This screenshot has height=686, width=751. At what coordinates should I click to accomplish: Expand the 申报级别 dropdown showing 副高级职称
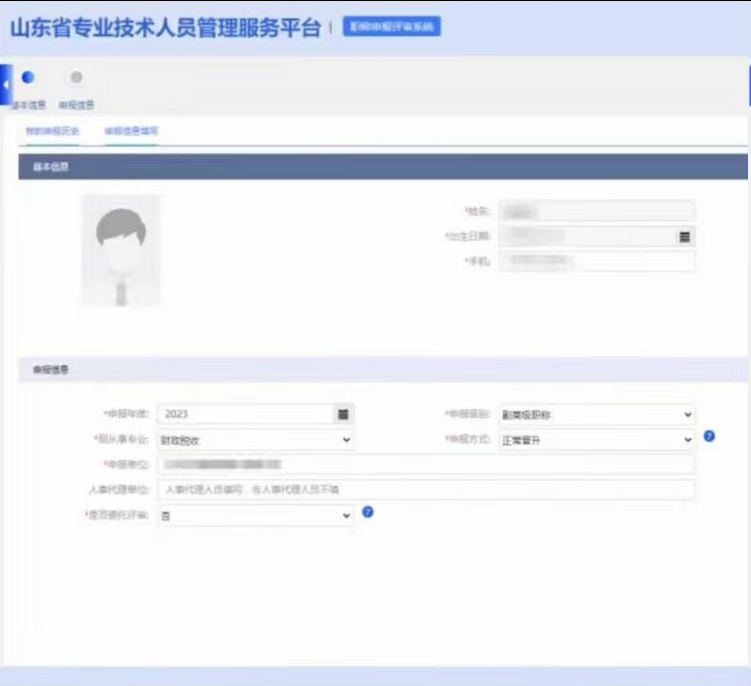[x=596, y=414]
